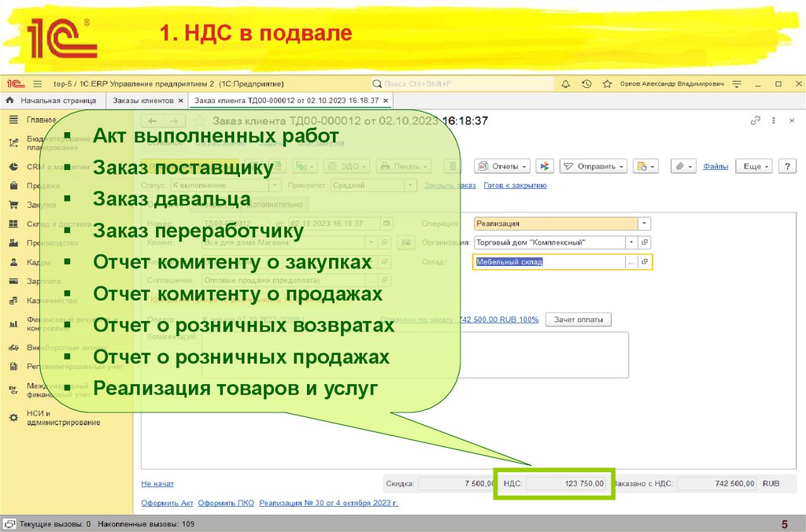Open НСИ и администрирование gear section
Screen dimensions: 806x532
point(54,418)
